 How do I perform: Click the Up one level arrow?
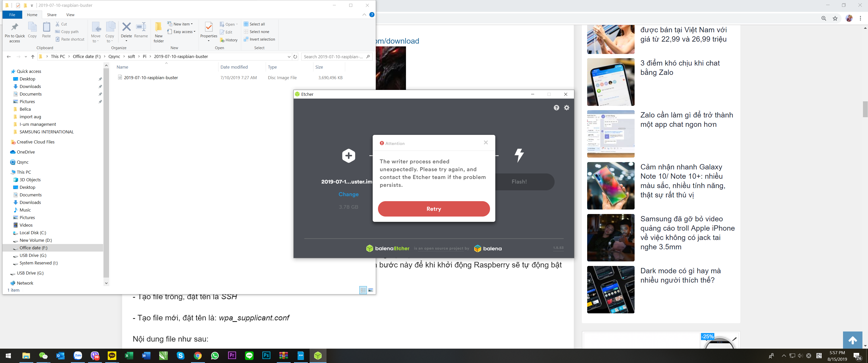(x=33, y=56)
